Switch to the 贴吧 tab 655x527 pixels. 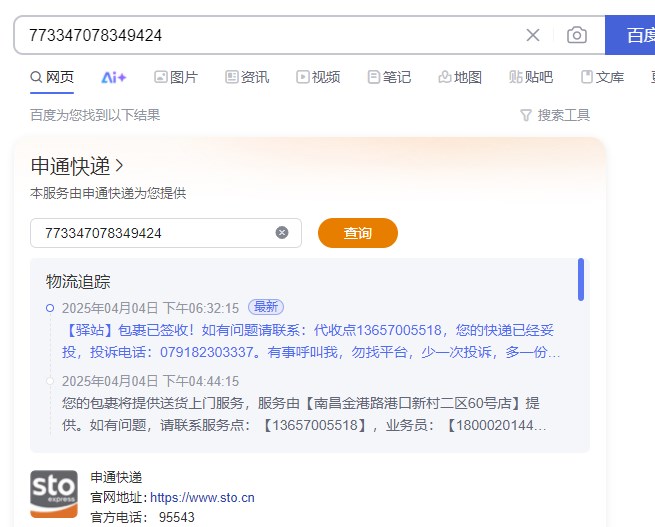click(x=531, y=77)
